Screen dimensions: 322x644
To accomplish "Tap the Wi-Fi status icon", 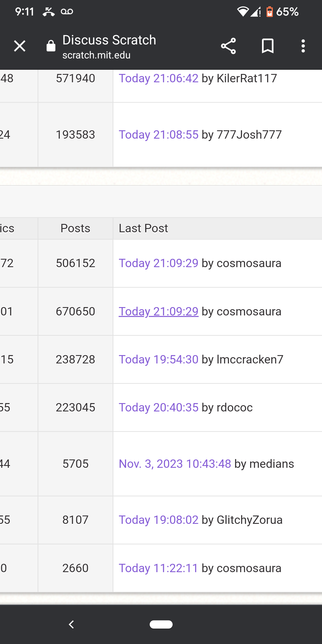I will pos(243,12).
